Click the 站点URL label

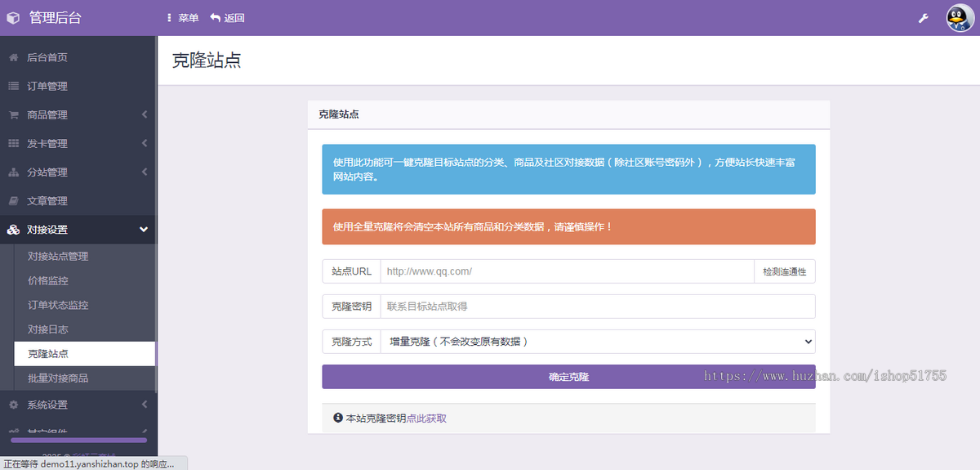pos(351,271)
